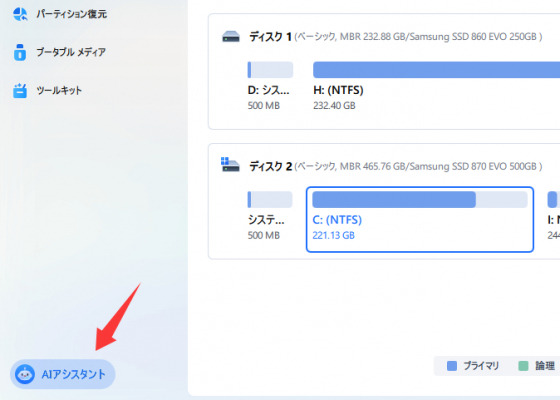Open the ブータブル メディア menu entry
560x400 pixels.
click(71, 52)
